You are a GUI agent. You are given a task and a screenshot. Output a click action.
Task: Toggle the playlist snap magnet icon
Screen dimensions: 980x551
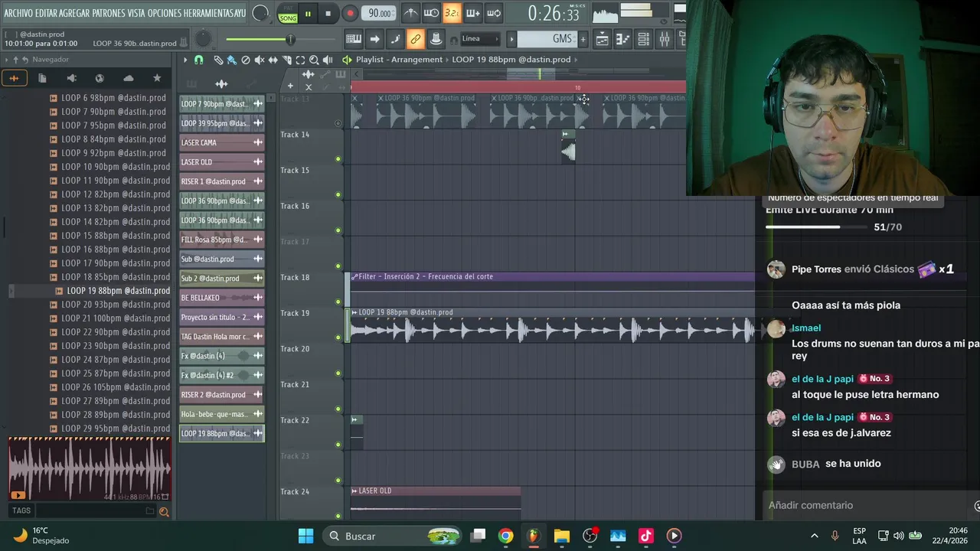(199, 60)
